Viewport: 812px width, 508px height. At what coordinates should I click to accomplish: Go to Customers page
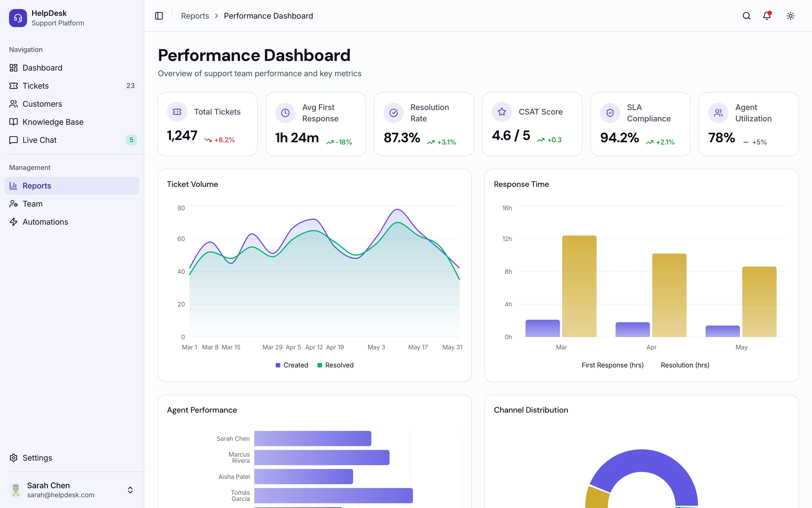click(72, 104)
